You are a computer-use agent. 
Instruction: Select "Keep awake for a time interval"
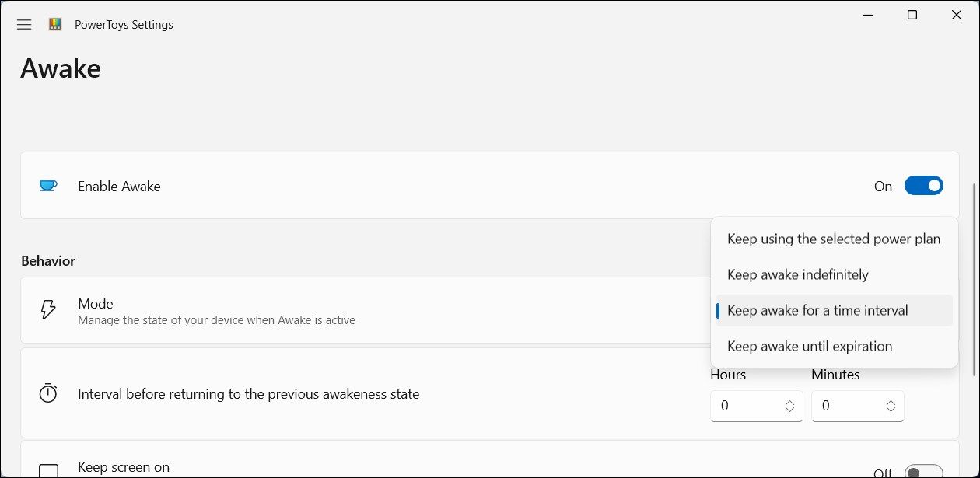tap(817, 309)
